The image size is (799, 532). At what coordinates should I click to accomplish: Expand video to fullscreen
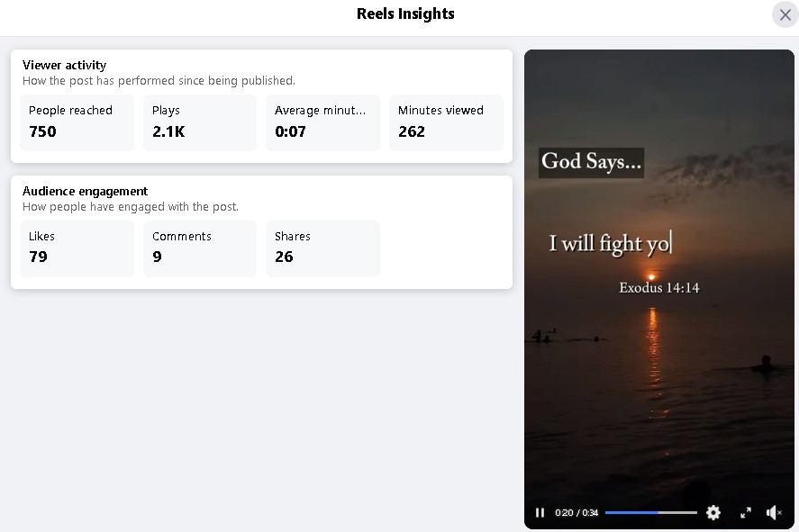(x=746, y=512)
